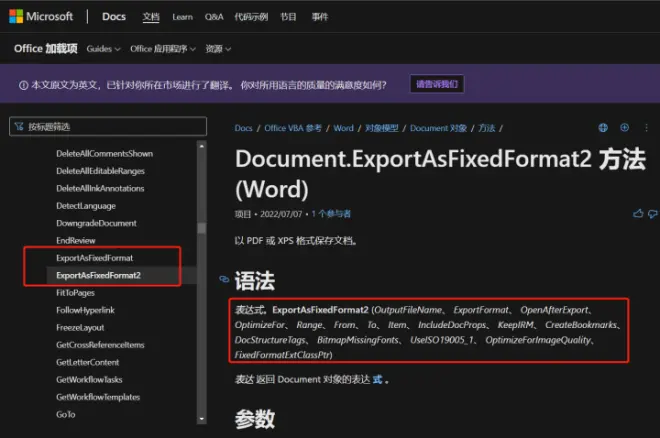Click the thumbs-down feedback icon
This screenshot has width=660, height=438.
[x=653, y=214]
